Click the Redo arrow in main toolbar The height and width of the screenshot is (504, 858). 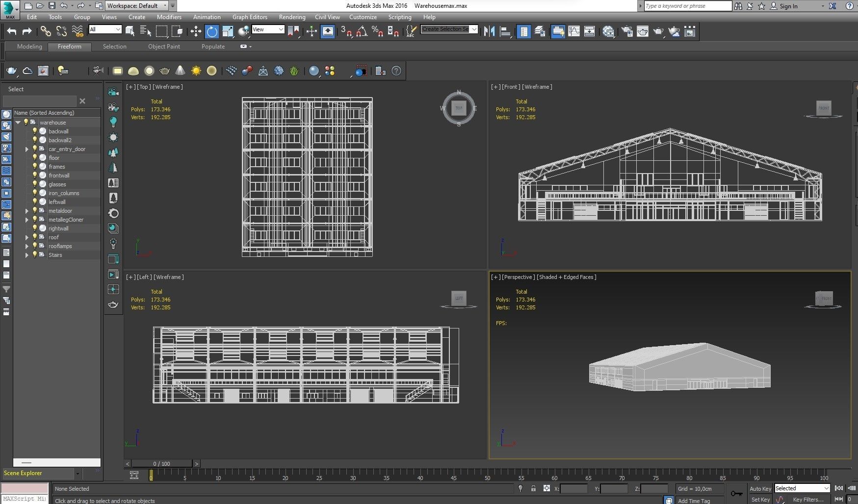pos(27,31)
